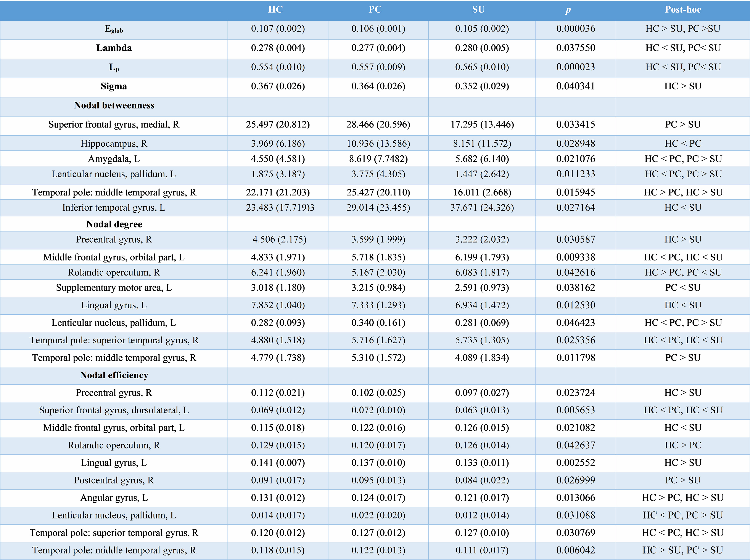Click the Post-hoc column header
The width and height of the screenshot is (750, 560).
click(682, 10)
